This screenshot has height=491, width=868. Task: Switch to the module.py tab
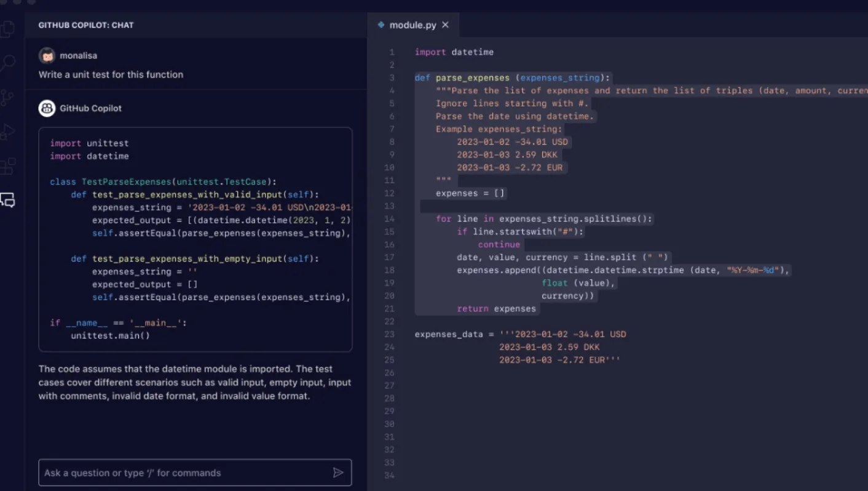[413, 25]
